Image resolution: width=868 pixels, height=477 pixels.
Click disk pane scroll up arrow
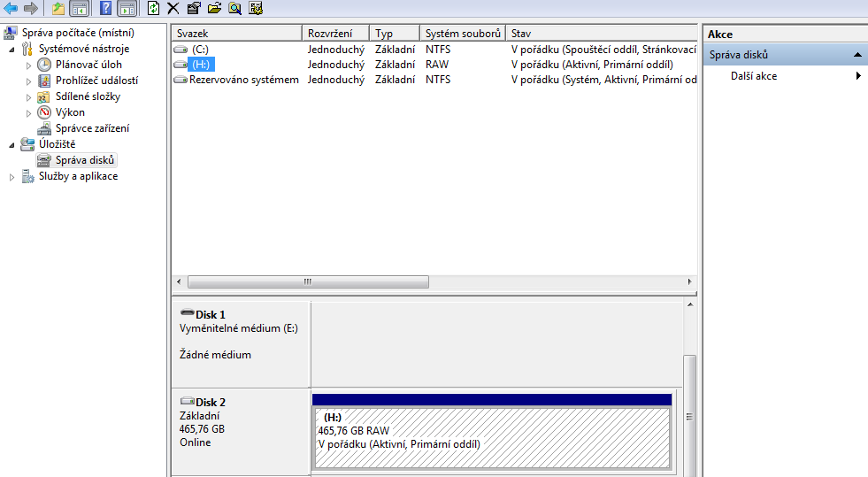pyautogui.click(x=690, y=305)
